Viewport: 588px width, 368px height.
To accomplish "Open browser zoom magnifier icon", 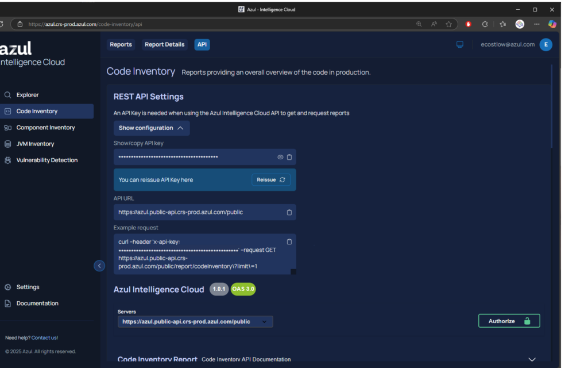I will [419, 24].
